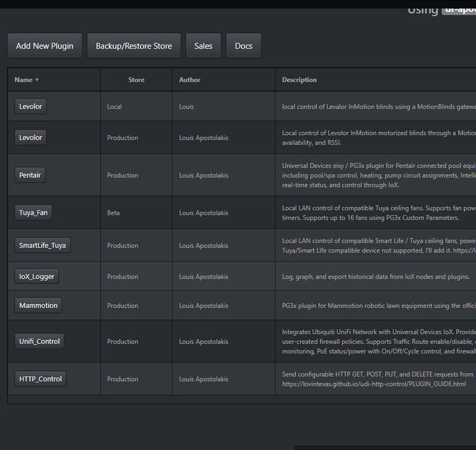
Task: Click the Pentair description text
Action: (x=379, y=175)
